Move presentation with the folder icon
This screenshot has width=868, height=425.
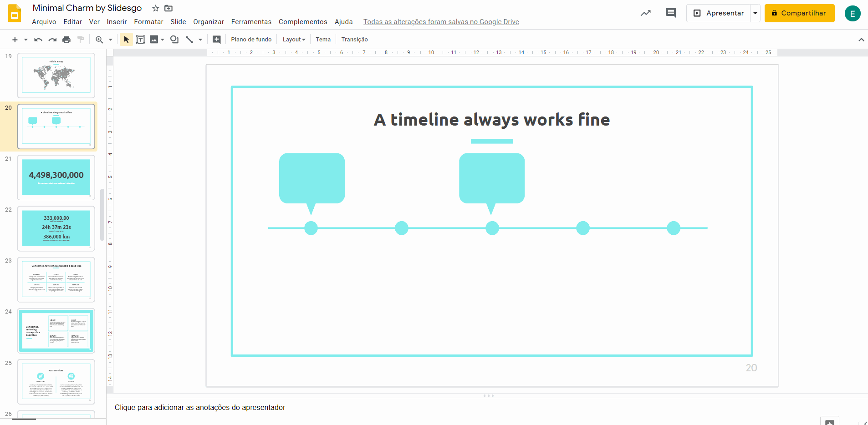point(168,8)
